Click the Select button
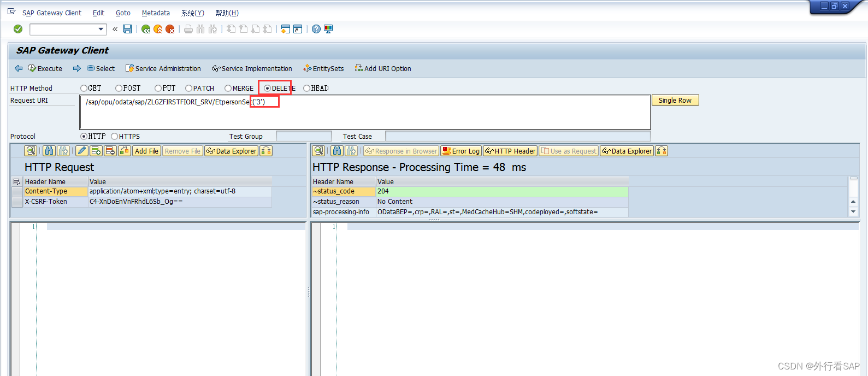 (x=101, y=68)
